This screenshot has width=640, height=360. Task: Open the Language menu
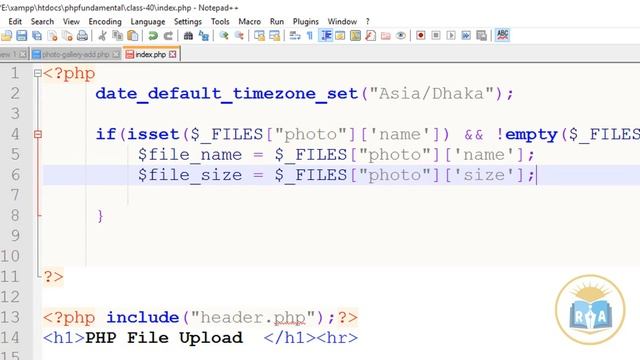[148, 22]
